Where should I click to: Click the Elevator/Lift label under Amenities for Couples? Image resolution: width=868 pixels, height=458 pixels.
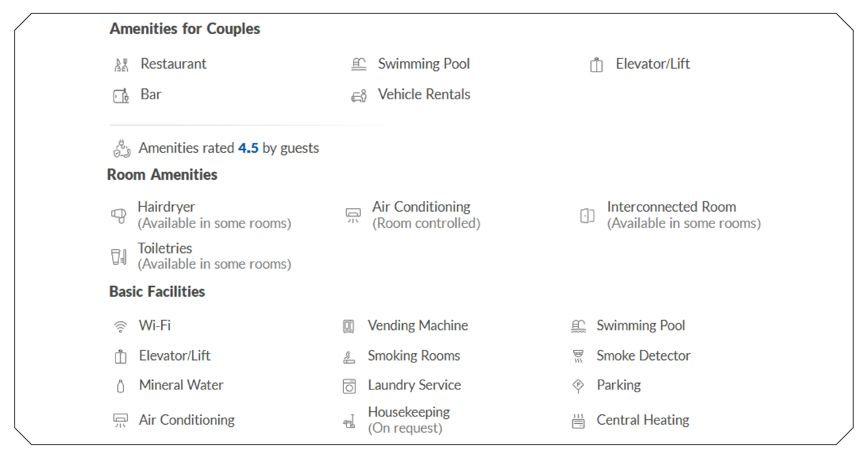tap(653, 64)
